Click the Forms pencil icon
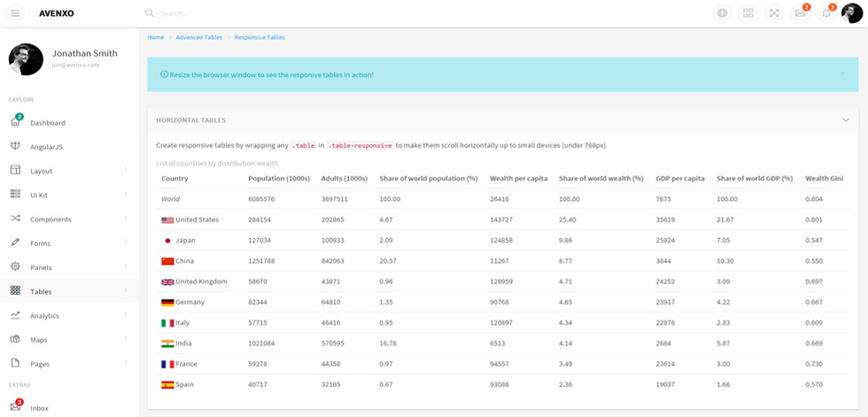The height and width of the screenshot is (417, 868). (x=15, y=243)
